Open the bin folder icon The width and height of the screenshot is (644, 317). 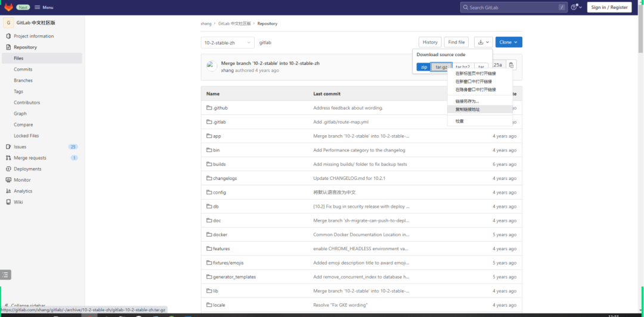tap(209, 150)
